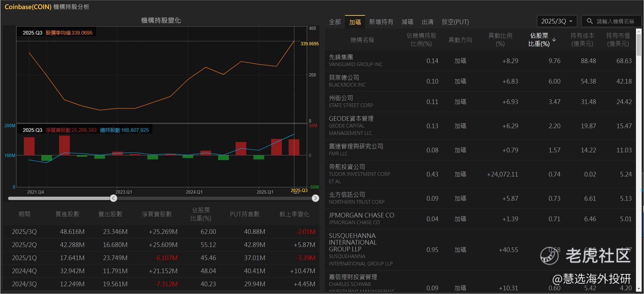Screen dimensions: 644x294
Task: Select the STATE STREET CORP row
Action: [x=480, y=102]
